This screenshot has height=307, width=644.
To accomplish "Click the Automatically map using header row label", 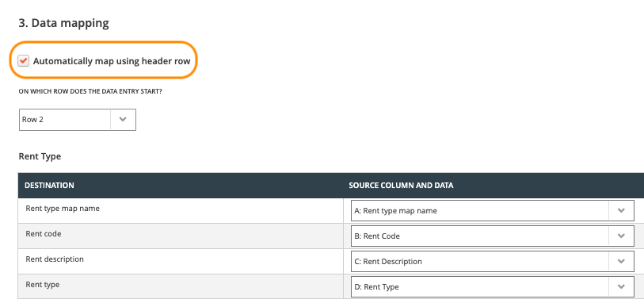I will coord(112,61).
